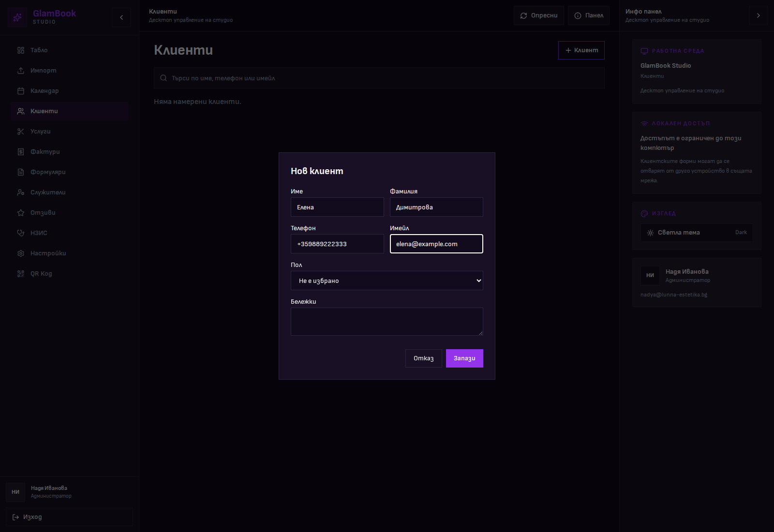Focus the Бележки notes text area

click(387, 322)
